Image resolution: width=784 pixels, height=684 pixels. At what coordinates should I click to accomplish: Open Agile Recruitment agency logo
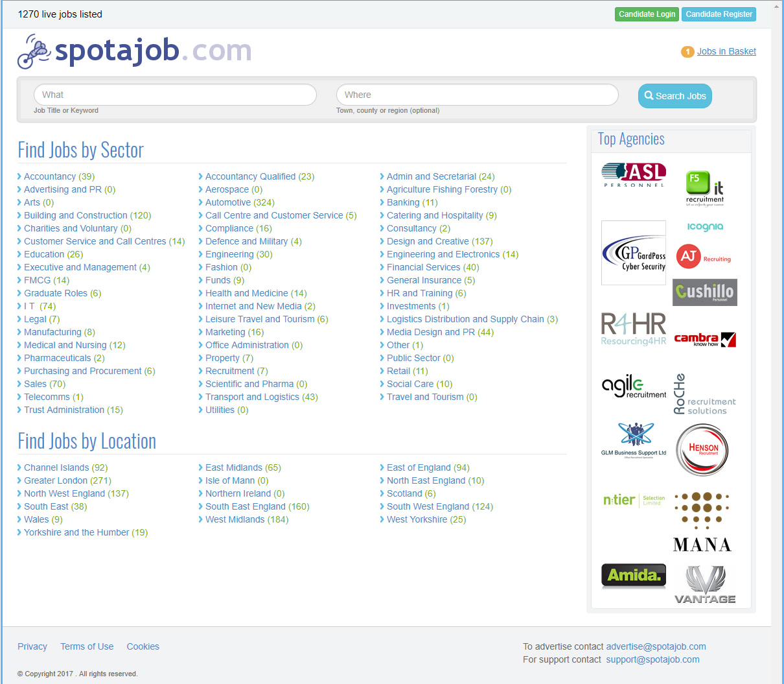click(x=634, y=387)
